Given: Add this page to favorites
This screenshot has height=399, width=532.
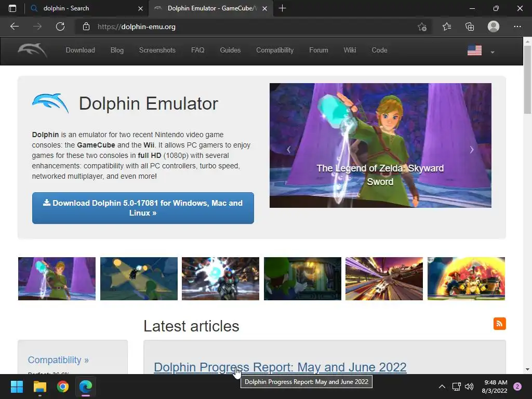Looking at the screenshot, I should click(422, 26).
